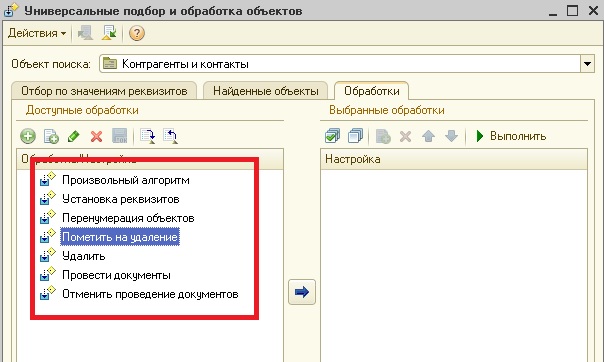Click the greyed save OK icon
This screenshot has width=604, height=362.
tap(119, 136)
